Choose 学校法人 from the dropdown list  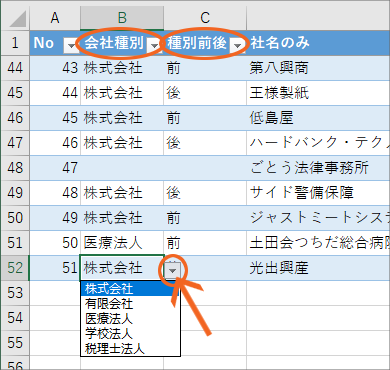click(x=130, y=334)
